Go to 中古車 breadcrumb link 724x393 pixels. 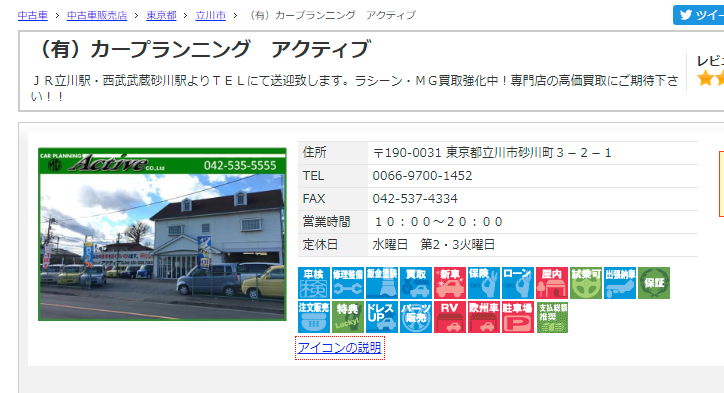[33, 15]
